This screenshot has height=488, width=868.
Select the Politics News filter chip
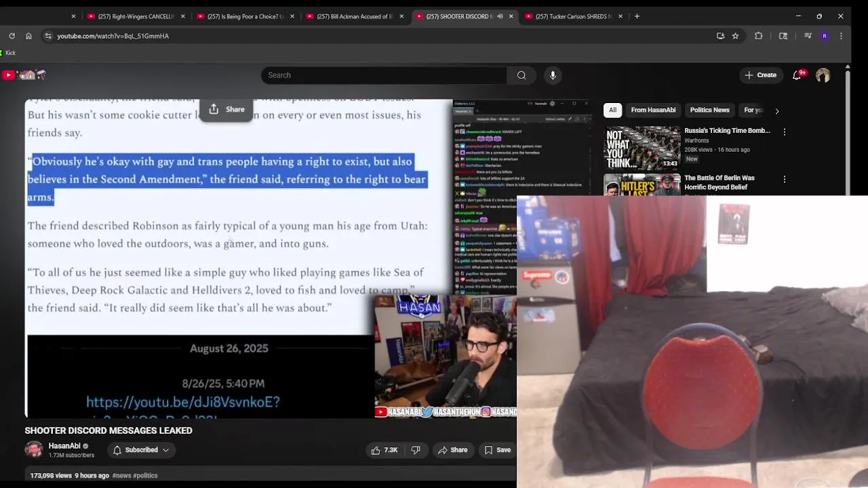click(x=709, y=110)
